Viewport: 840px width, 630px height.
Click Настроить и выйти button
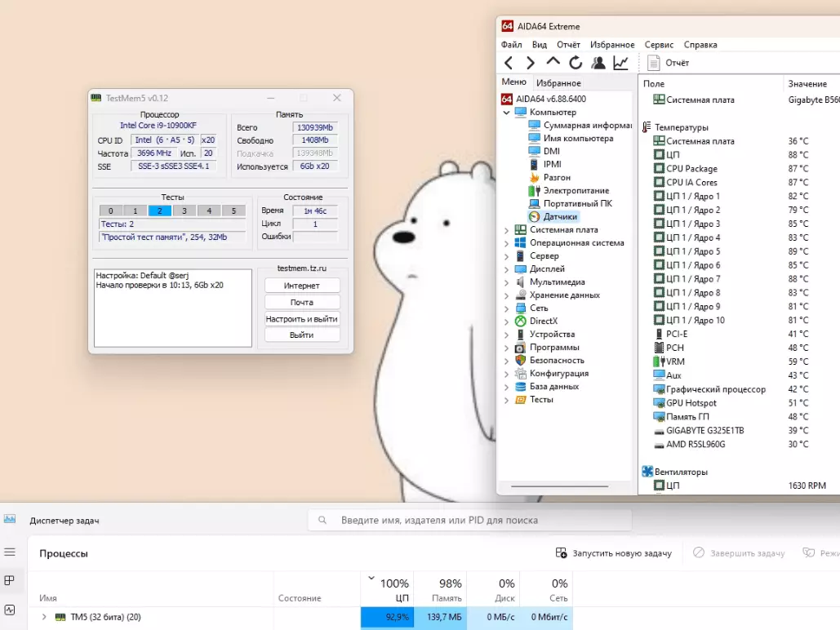point(301,319)
